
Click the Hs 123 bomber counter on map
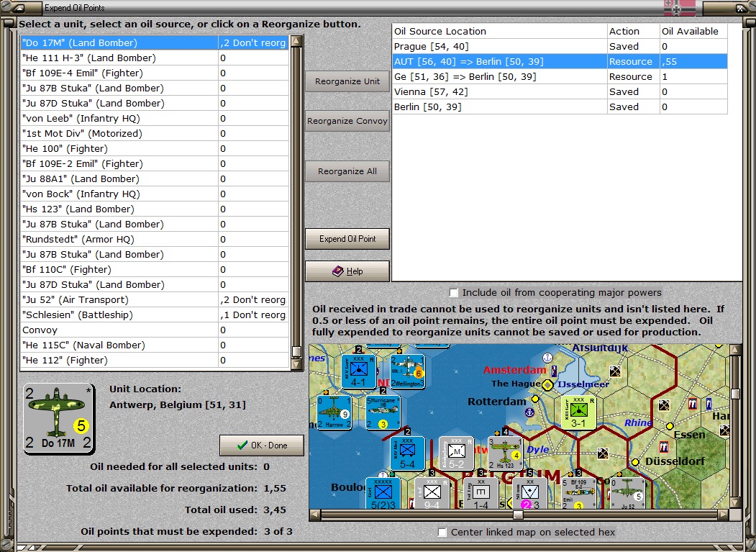click(505, 453)
